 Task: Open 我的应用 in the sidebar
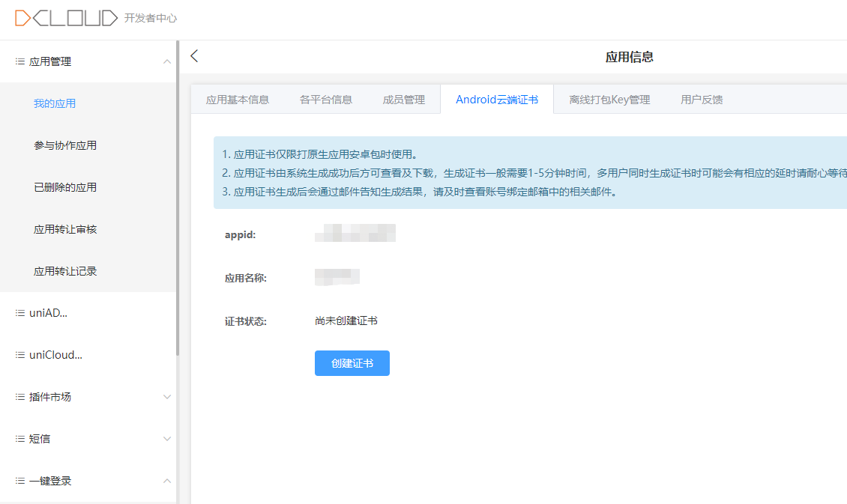[x=55, y=103]
